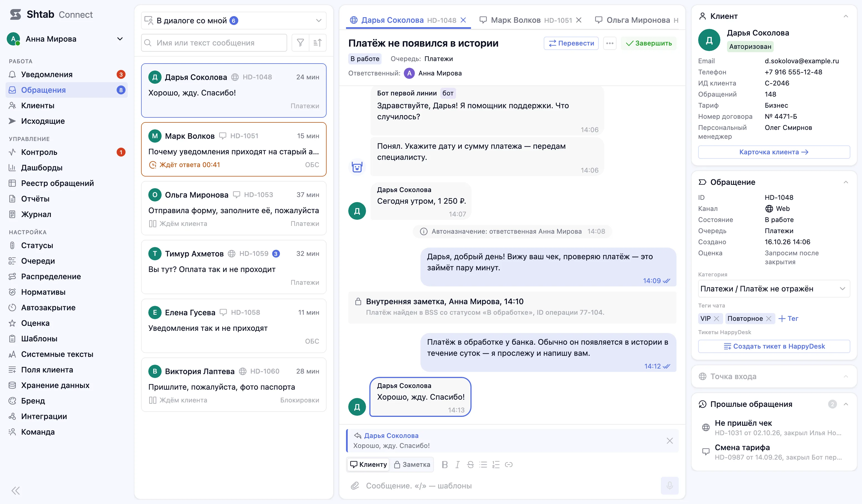Close the Дарья Соколова HD-1048 tab

coord(463,20)
